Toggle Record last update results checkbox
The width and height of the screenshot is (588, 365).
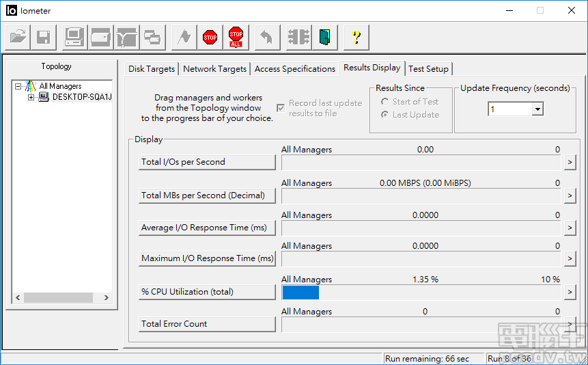[281, 108]
